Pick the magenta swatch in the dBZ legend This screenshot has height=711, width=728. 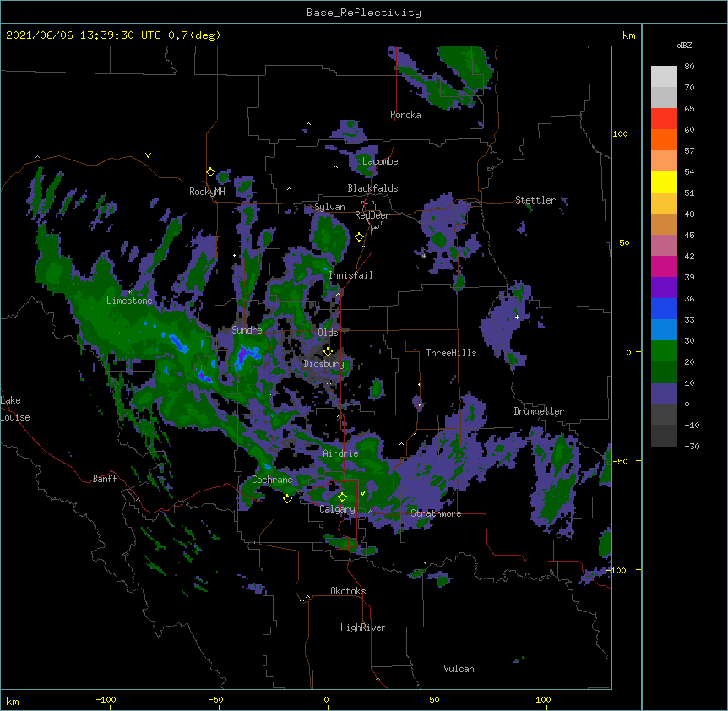coord(664,266)
